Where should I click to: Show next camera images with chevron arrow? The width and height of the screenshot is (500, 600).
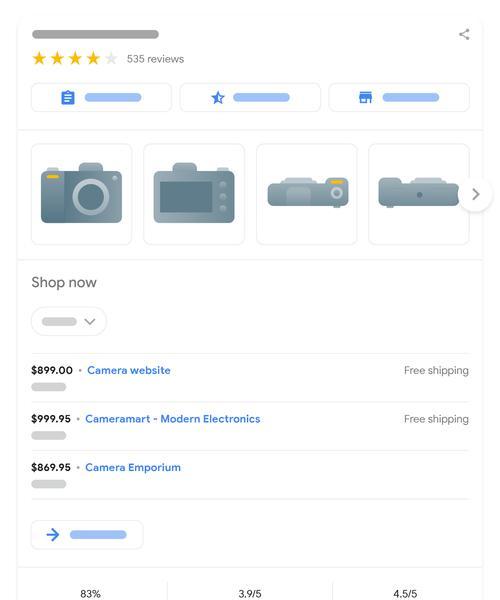pyautogui.click(x=475, y=194)
